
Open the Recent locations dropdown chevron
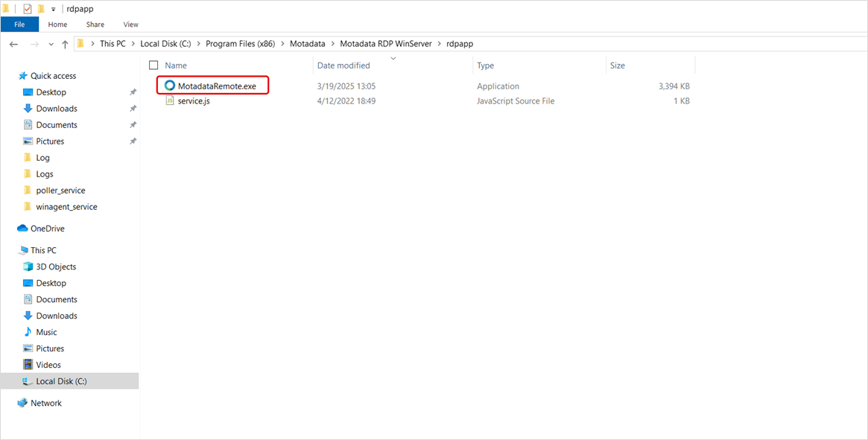click(x=51, y=44)
